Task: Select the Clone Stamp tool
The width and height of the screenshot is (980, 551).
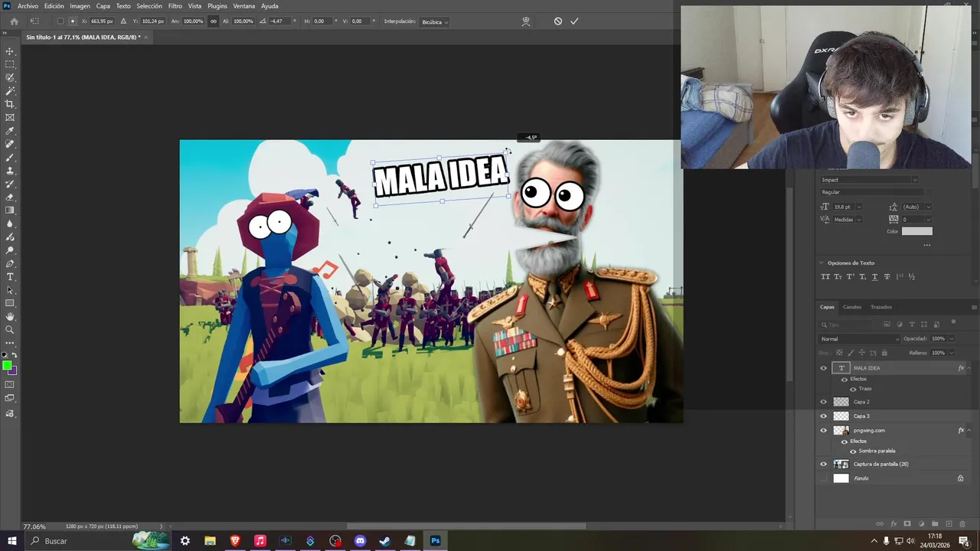Action: pos(10,171)
